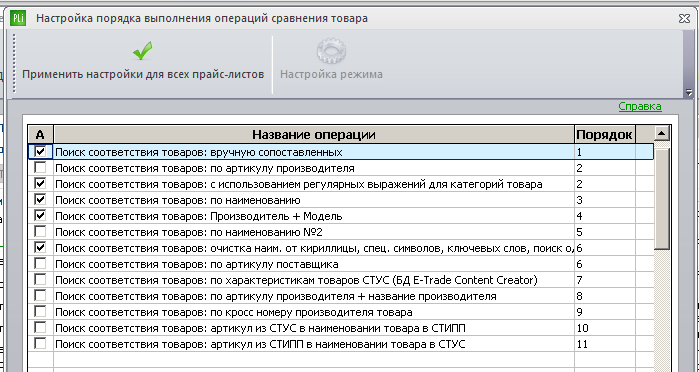Screen dimensions: 699x372
Task: Enable the по артикулу поставщика checkbox
Action: (x=40, y=264)
